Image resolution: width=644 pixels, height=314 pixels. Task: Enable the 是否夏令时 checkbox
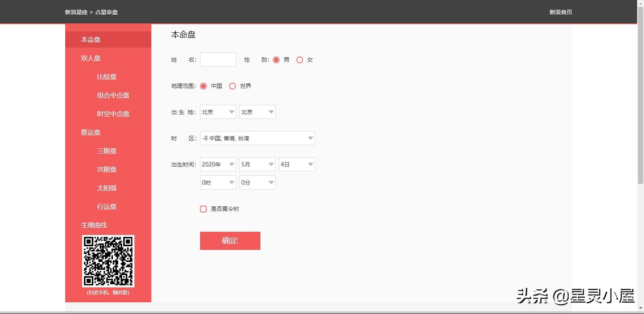click(203, 209)
